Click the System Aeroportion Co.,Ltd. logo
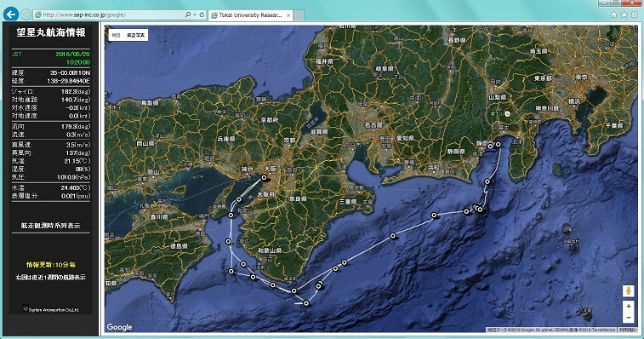 coord(50,309)
